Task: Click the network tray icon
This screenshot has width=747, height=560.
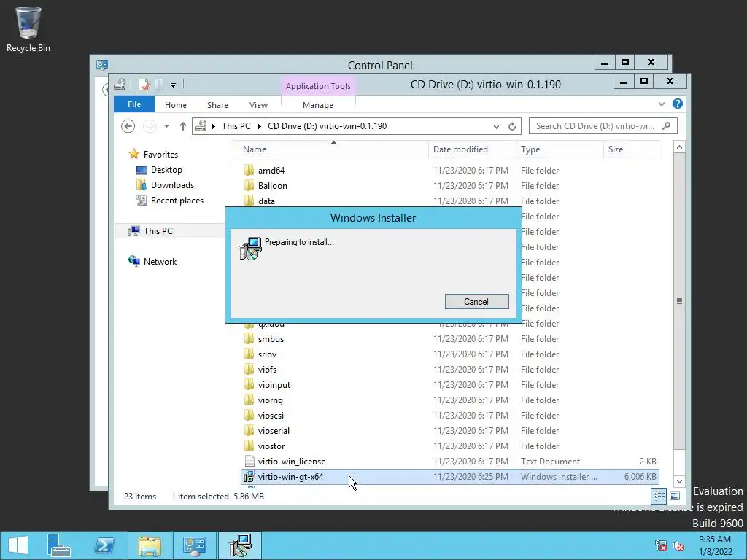Action: tap(660, 545)
